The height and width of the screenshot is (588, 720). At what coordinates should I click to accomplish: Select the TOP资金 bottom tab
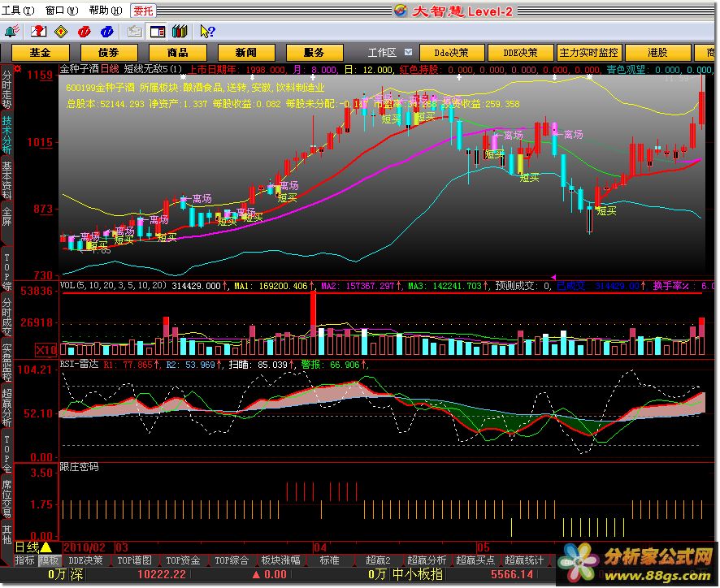[183, 560]
